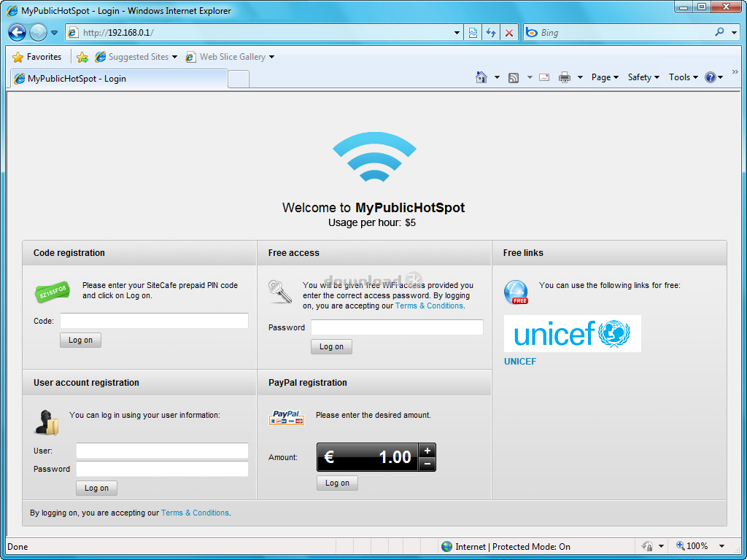The height and width of the screenshot is (560, 747).
Task: Open the Help question mark menu
Action: point(713,77)
